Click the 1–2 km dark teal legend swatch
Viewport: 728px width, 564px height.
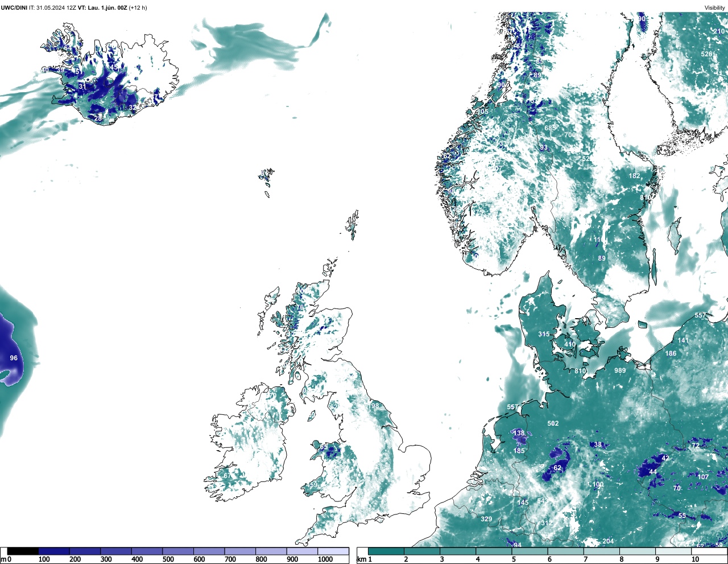click(x=386, y=551)
